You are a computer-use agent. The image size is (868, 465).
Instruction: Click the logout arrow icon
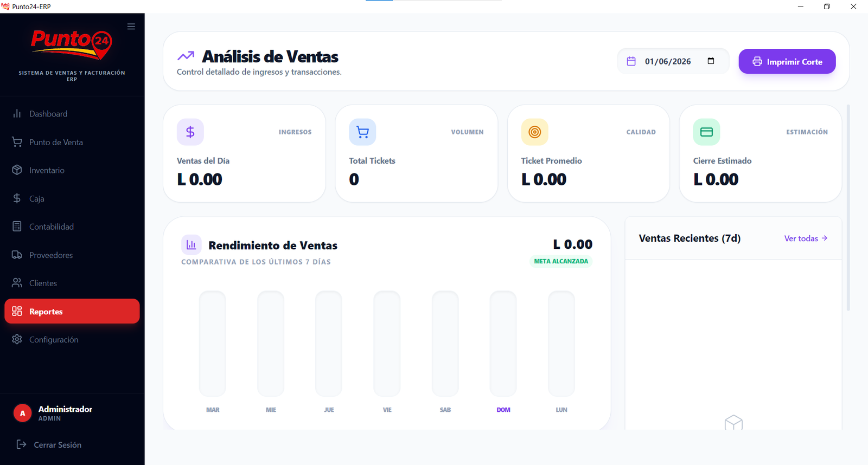coord(21,444)
